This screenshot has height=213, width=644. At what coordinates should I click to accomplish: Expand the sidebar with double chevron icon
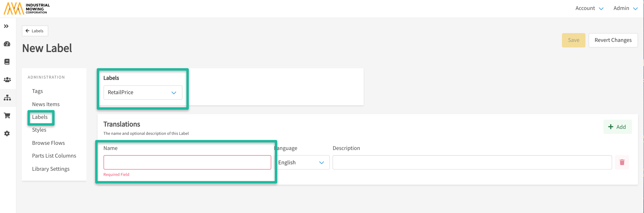tap(7, 26)
